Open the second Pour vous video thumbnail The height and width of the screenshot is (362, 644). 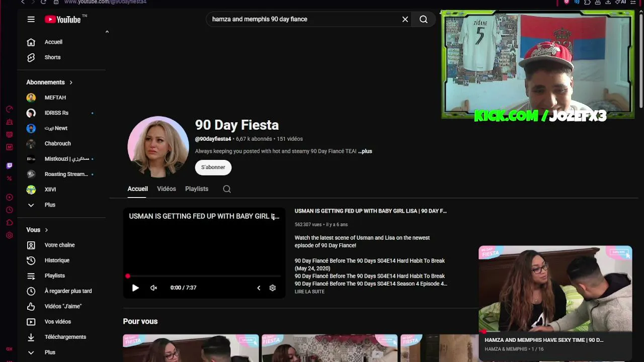click(x=330, y=348)
